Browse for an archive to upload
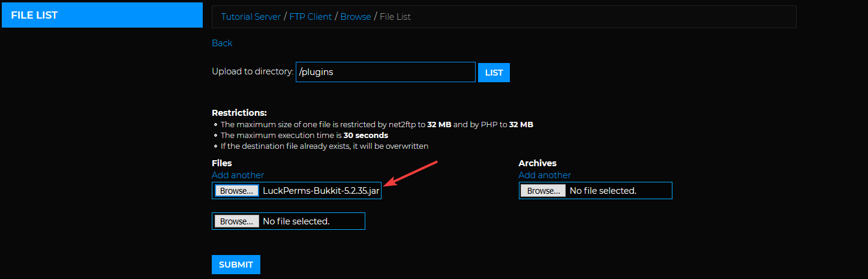The image size is (868, 279). (543, 191)
